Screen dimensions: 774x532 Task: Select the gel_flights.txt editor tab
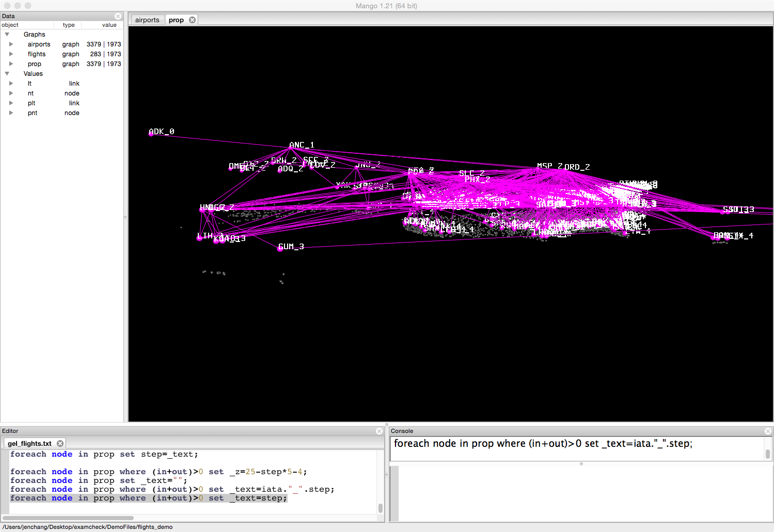tap(29, 443)
